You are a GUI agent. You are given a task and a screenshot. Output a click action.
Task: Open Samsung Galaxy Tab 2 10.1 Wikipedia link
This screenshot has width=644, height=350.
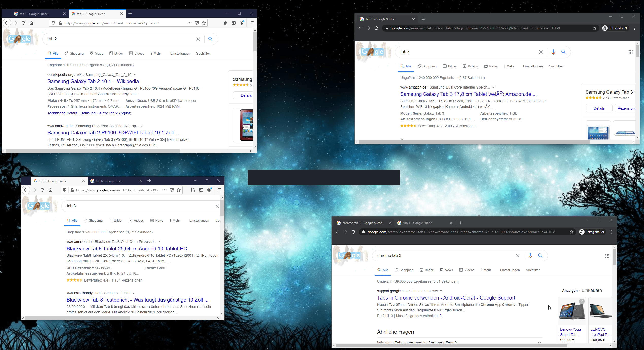click(x=93, y=81)
